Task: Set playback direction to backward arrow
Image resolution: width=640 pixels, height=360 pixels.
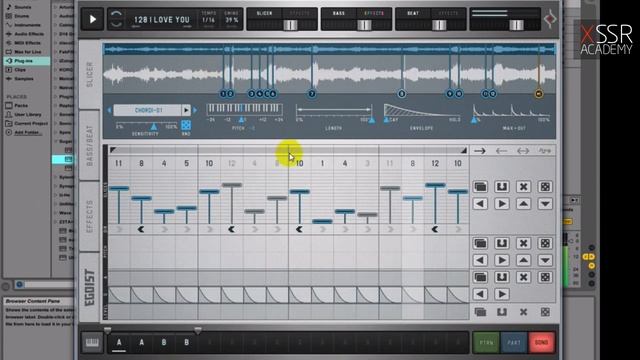Action: tap(501, 151)
